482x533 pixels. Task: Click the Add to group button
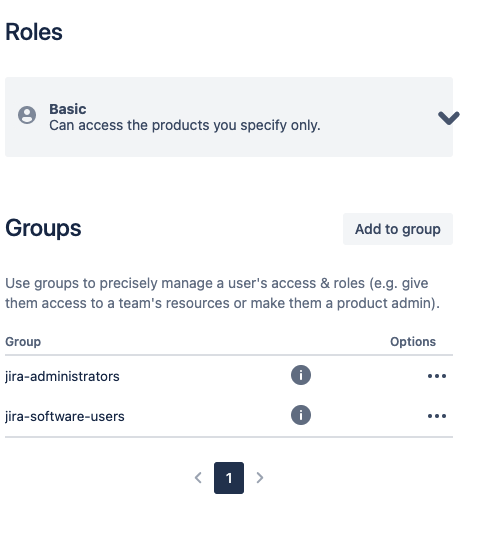pos(398,229)
